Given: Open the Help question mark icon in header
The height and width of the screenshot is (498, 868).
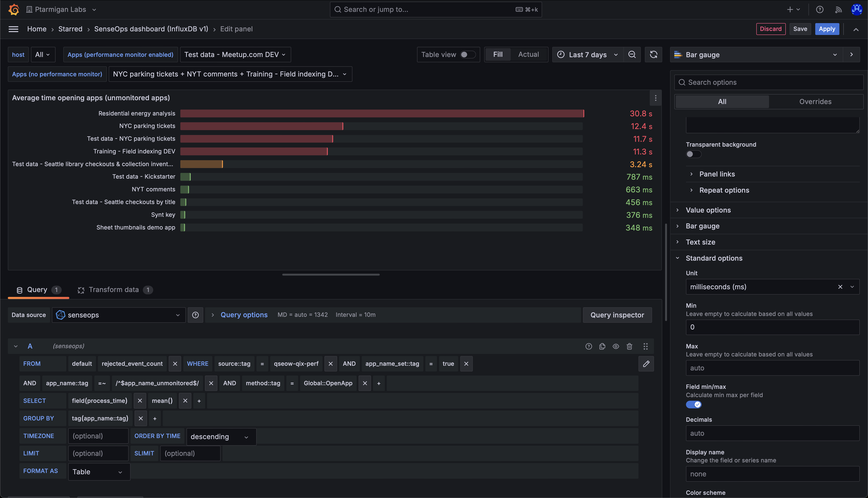Looking at the screenshot, I should click(x=820, y=9).
